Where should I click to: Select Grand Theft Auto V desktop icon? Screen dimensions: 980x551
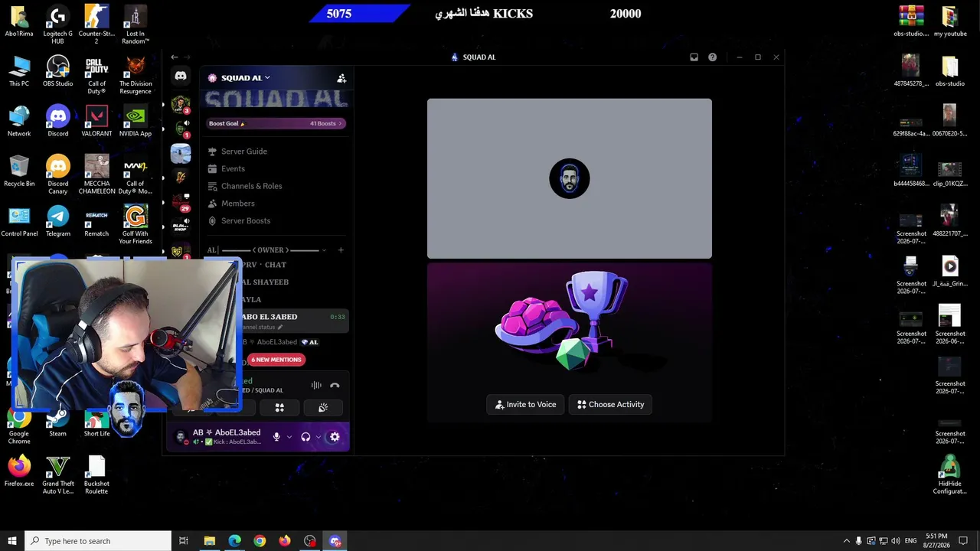point(57,475)
